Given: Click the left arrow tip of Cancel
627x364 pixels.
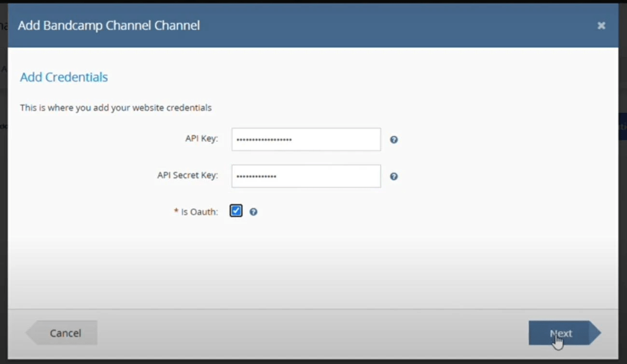Looking at the screenshot, I should coord(31,333).
